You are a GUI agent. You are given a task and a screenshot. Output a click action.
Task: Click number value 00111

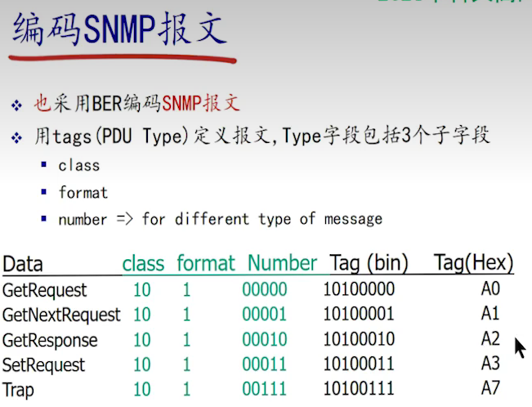265,389
